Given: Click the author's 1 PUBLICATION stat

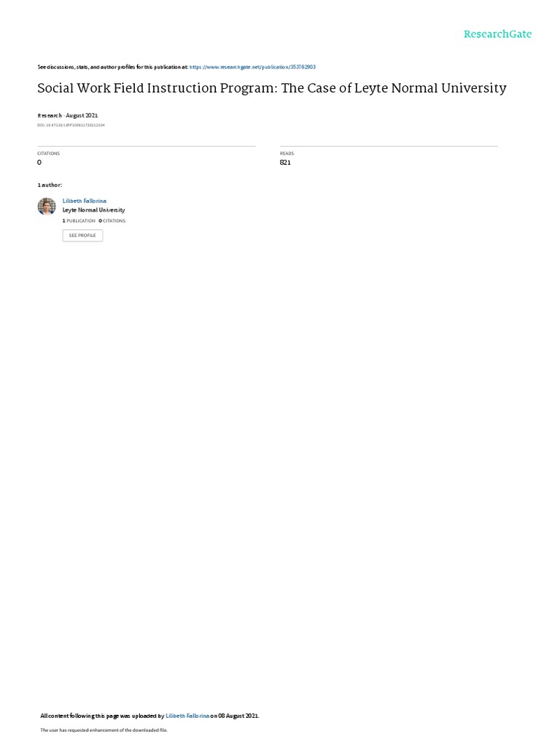Looking at the screenshot, I should point(79,221).
